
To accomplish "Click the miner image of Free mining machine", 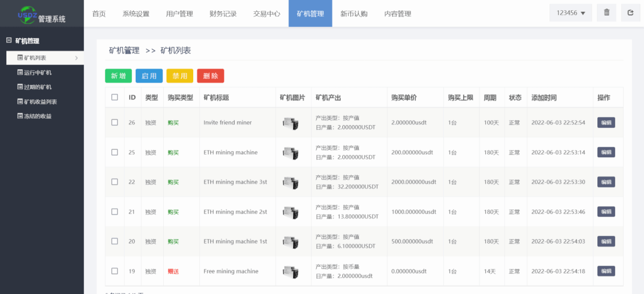I will [x=290, y=271].
